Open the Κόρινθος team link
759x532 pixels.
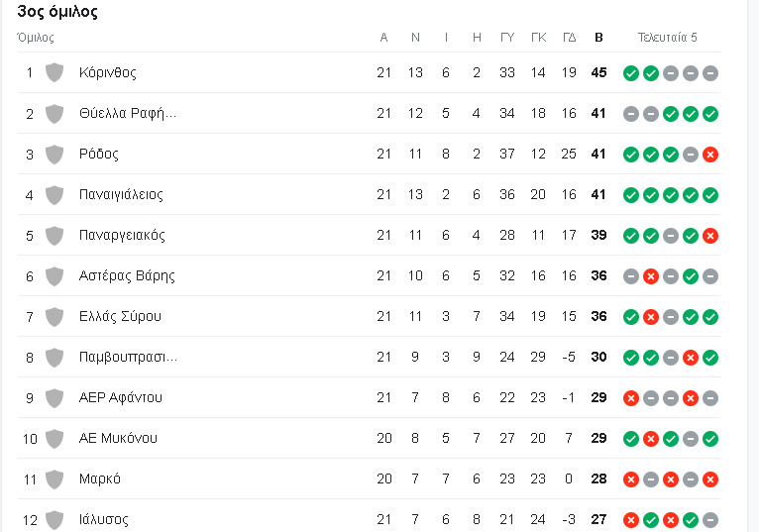click(x=107, y=72)
